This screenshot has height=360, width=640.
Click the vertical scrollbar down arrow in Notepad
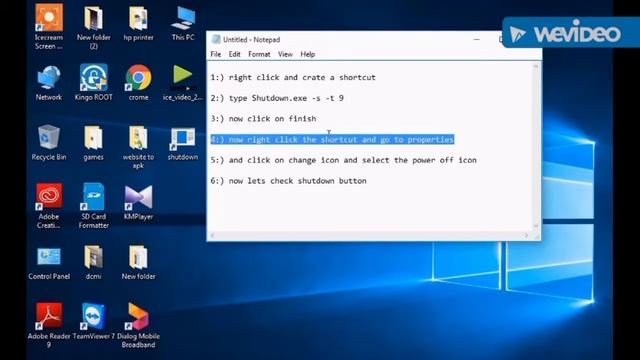[536, 226]
